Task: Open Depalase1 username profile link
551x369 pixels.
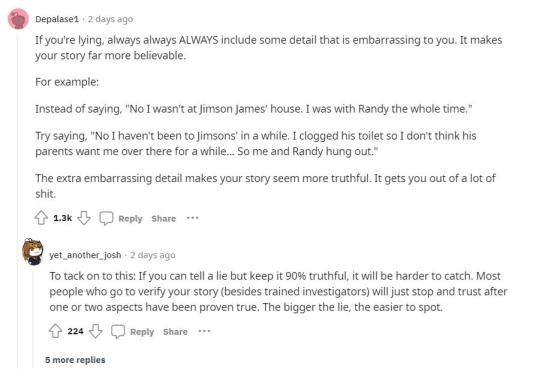Action: tap(57, 19)
